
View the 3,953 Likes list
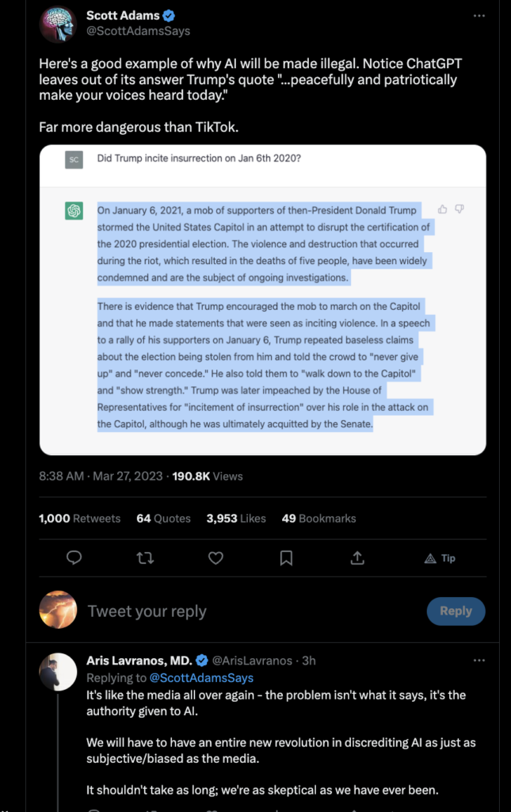(236, 519)
